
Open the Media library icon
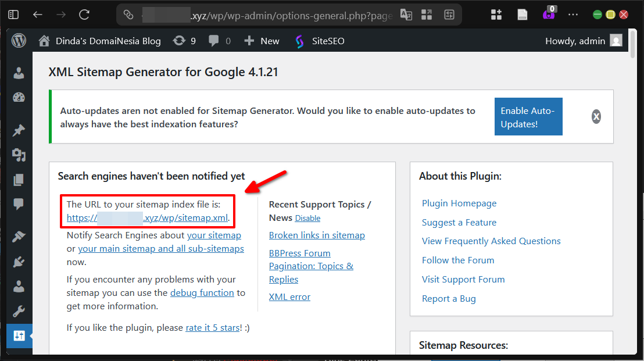pyautogui.click(x=18, y=155)
